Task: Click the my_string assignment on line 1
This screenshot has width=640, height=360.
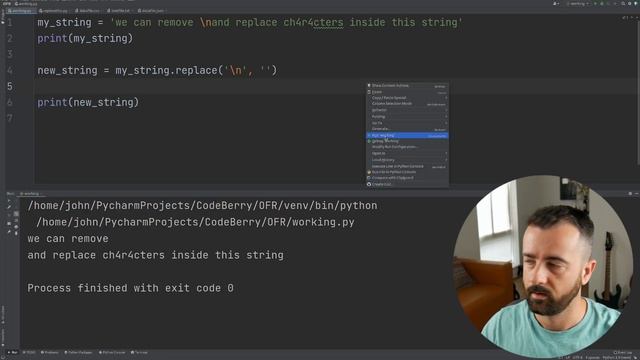Action: 250,22
